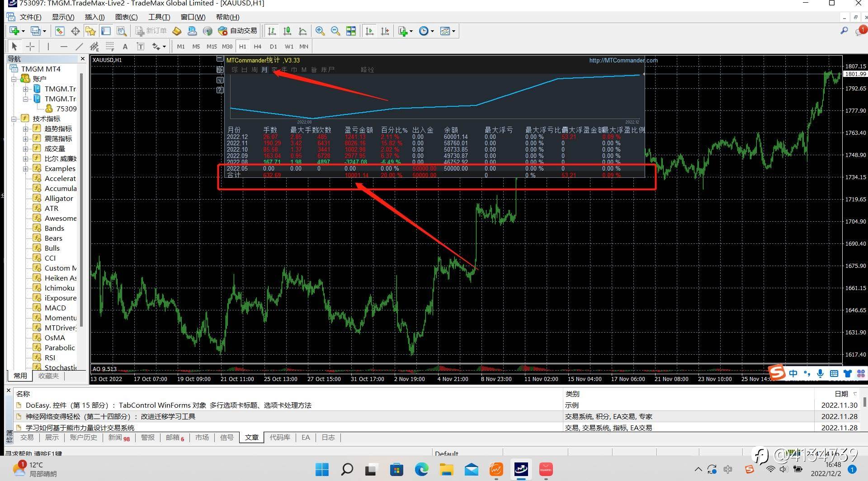Open the 显示(V) menu

click(x=63, y=17)
